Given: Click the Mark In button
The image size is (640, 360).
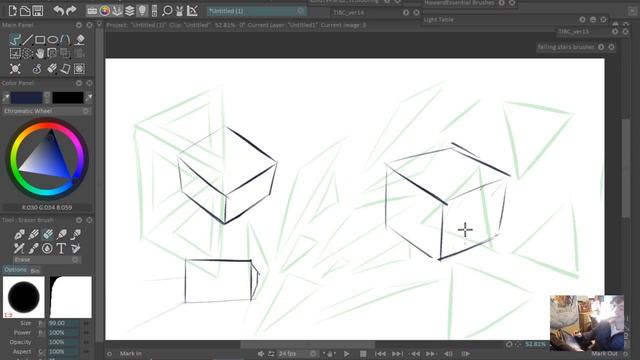Looking at the screenshot, I should [131, 353].
